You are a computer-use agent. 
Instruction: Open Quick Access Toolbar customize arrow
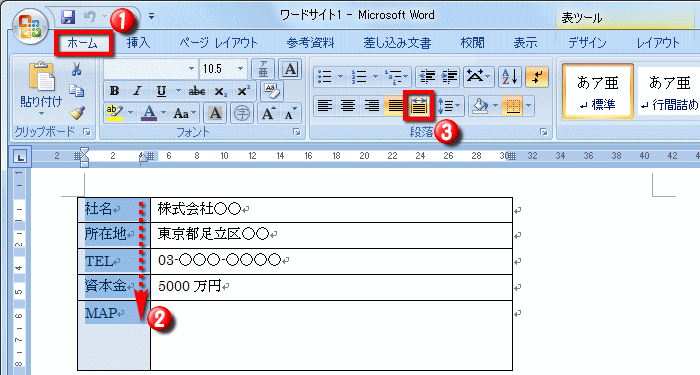[151, 17]
